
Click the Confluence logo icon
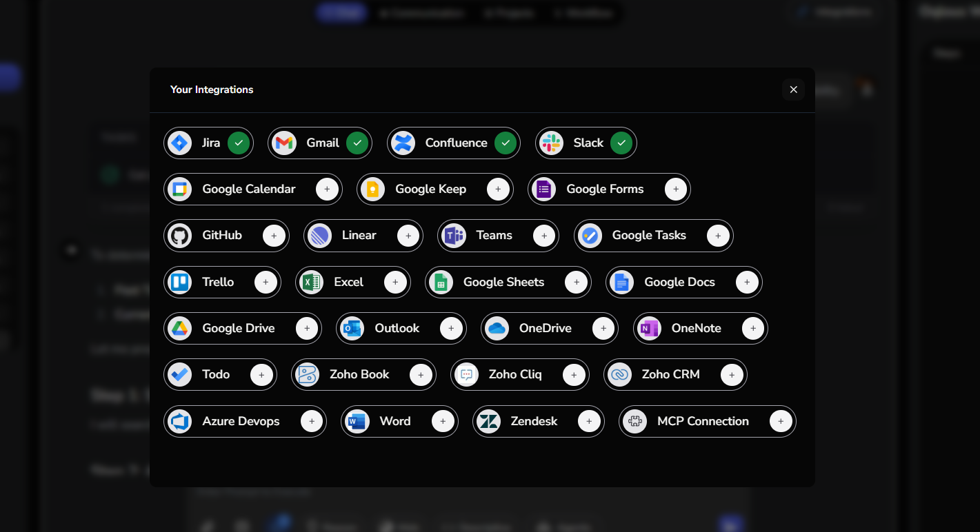[403, 143]
